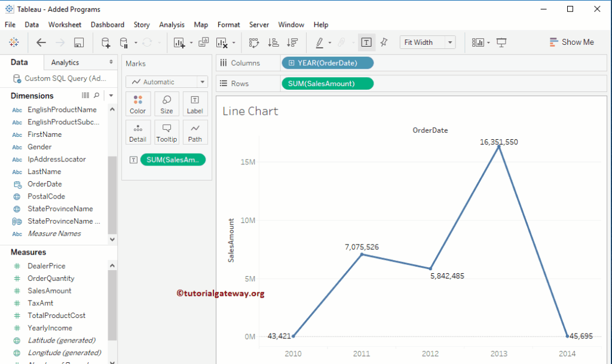Open the Dimensions pane options arrow
The width and height of the screenshot is (612, 364).
point(111,96)
